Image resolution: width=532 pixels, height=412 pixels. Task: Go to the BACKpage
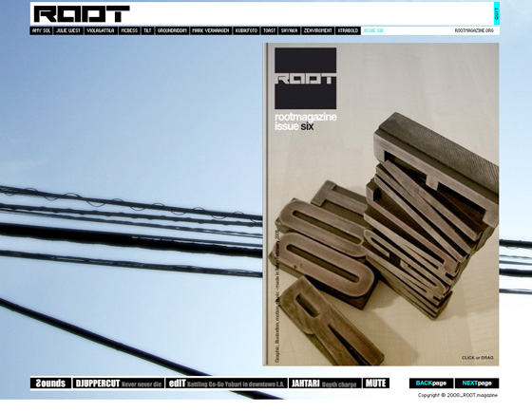(431, 384)
